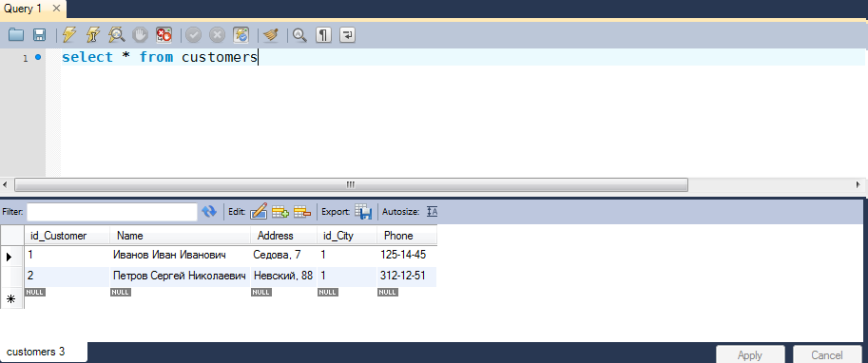Viewport: 868px width, 363px height.
Task: Click the Cancel button
Action: pyautogui.click(x=826, y=354)
